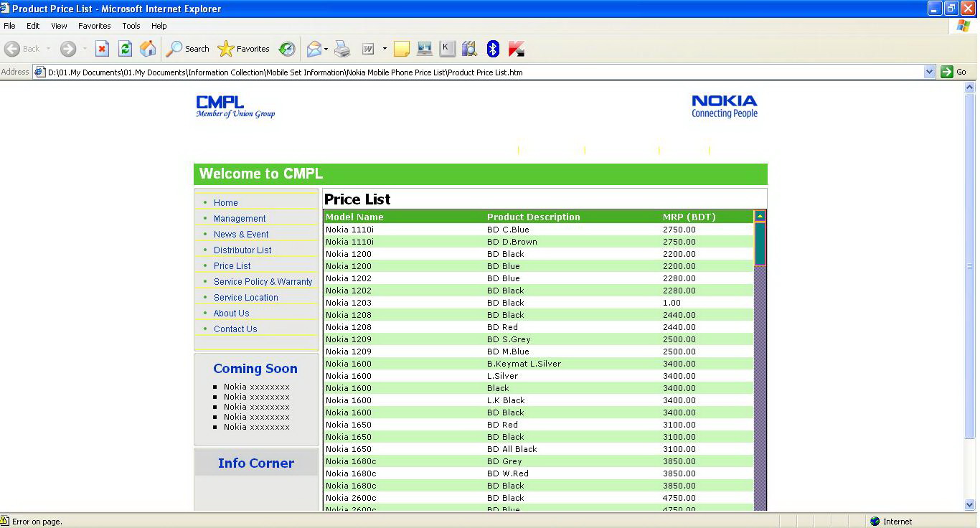980x528 pixels.
Task: Expand the Edit with Word dropdown arrow
Action: point(385,49)
